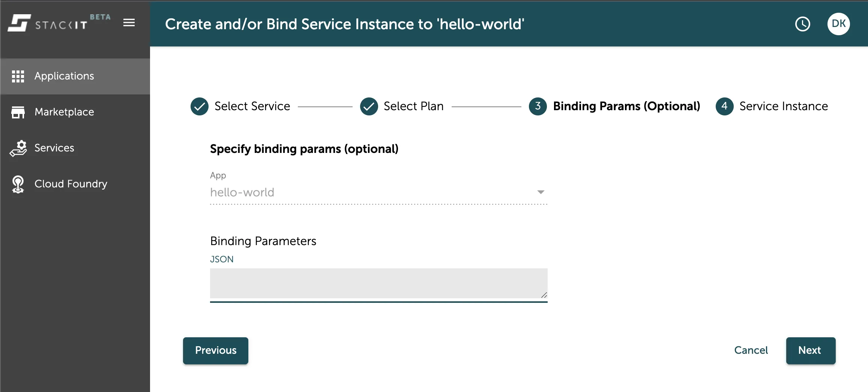
Task: Open Marketplace in the sidebar
Action: coord(64,112)
